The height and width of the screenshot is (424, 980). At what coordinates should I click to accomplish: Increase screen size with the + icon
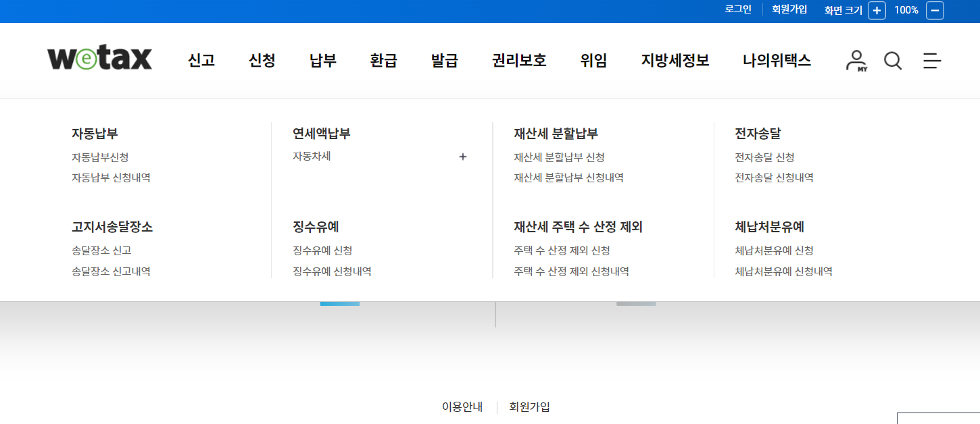877,10
